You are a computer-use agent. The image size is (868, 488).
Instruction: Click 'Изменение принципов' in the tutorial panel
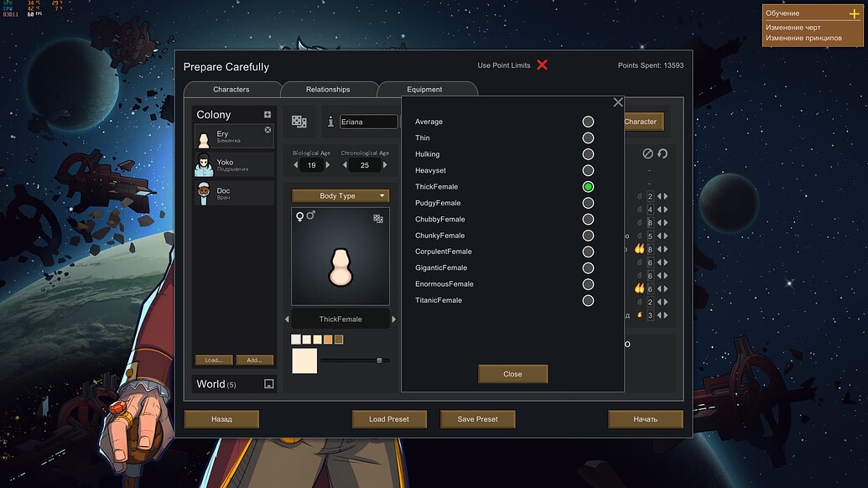pyautogui.click(x=803, y=39)
